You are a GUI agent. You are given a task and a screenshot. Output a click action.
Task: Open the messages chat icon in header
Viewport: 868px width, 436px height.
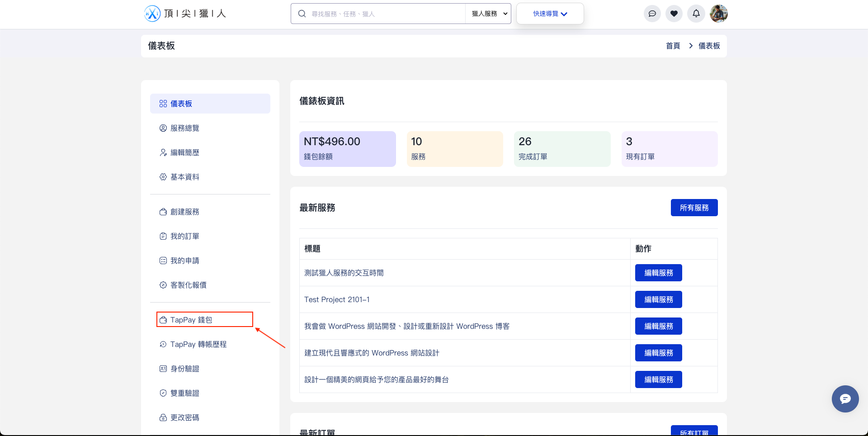coord(652,14)
